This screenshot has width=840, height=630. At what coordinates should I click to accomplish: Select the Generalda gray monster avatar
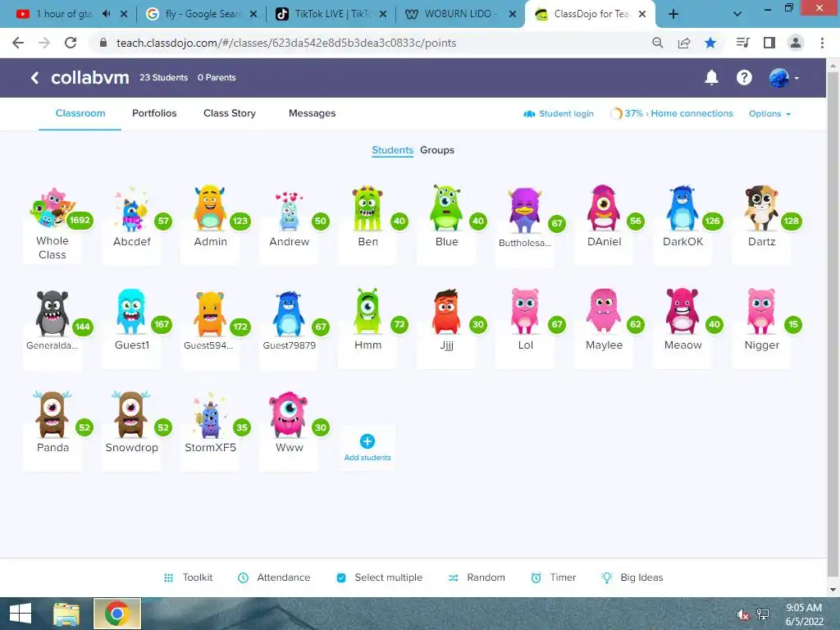click(x=52, y=313)
